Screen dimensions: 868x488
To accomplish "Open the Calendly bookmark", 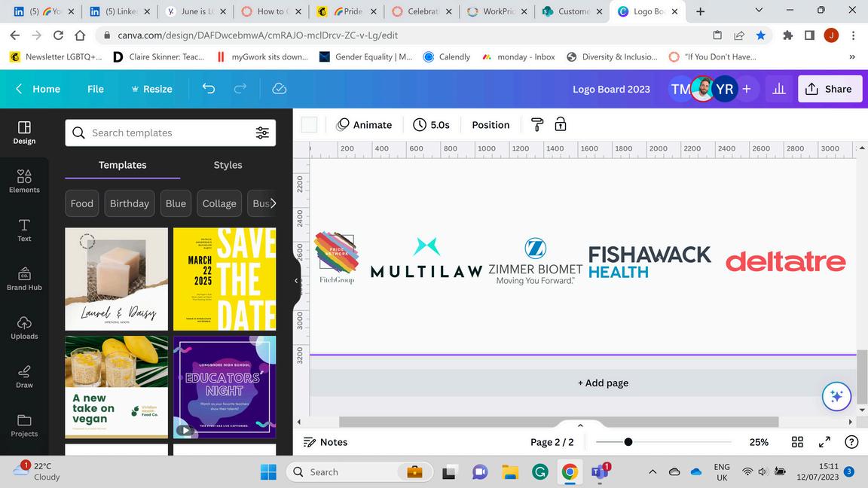I will 447,56.
